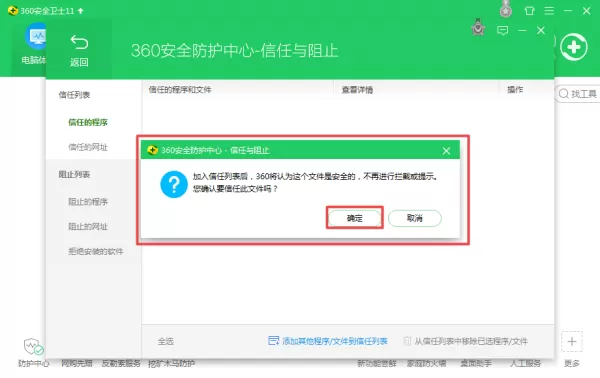The width and height of the screenshot is (600, 378).
Task: Click the 找工具 search box
Action: (x=577, y=94)
